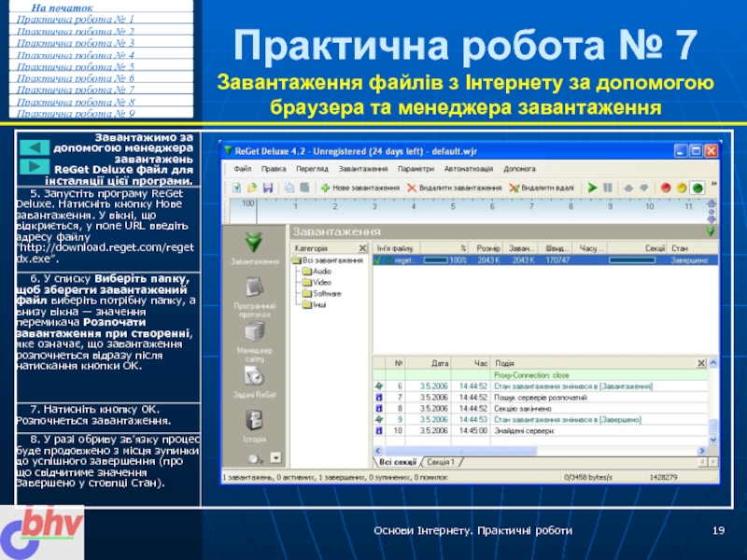Open Програмний протокол sidebar icon
The image size is (747, 560).
pos(254,297)
